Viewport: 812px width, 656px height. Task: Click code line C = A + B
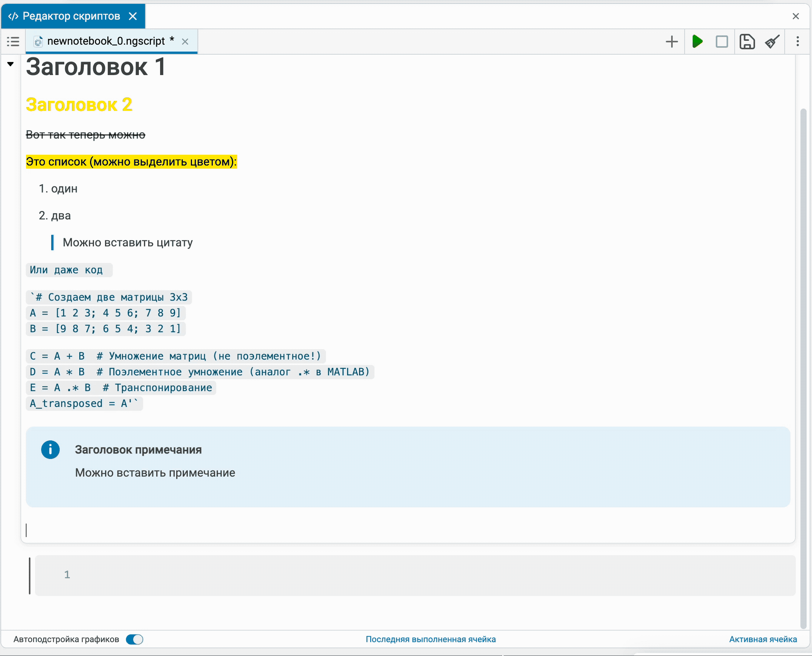(175, 356)
